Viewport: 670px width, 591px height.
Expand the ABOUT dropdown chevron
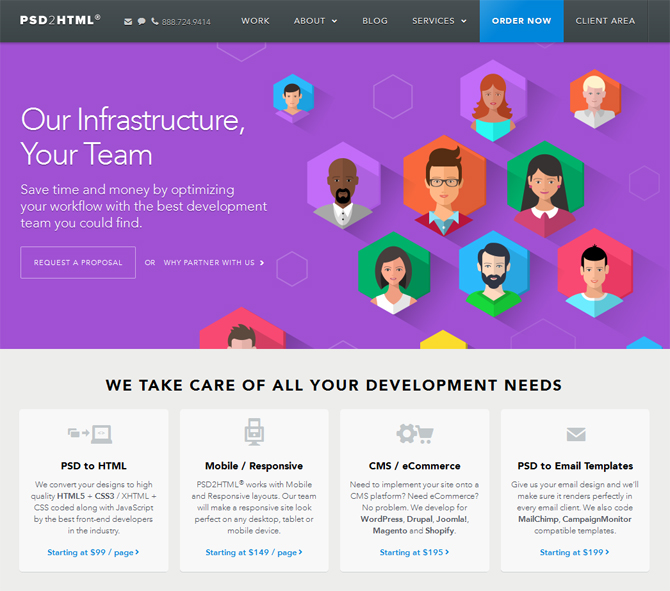(335, 21)
